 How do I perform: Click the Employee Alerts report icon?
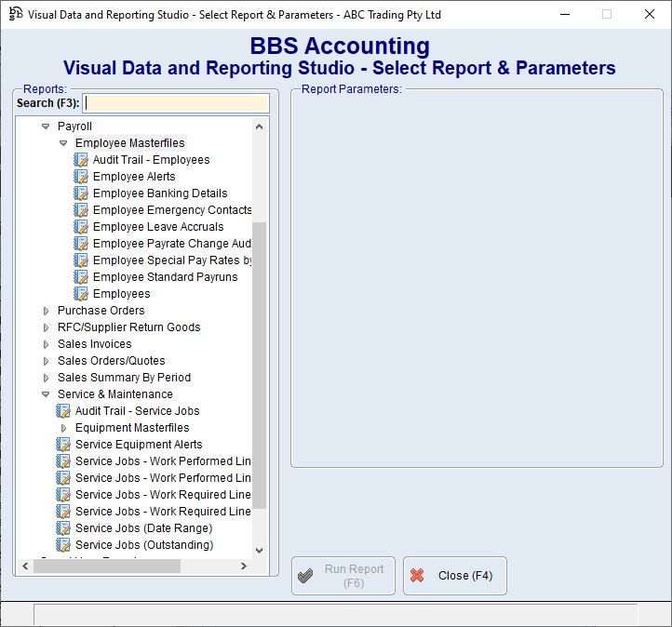coord(81,177)
